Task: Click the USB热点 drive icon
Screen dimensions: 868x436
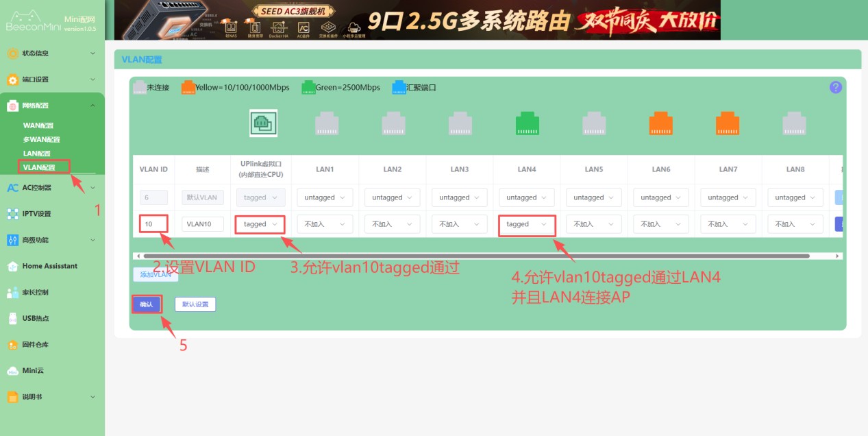Action: point(12,319)
